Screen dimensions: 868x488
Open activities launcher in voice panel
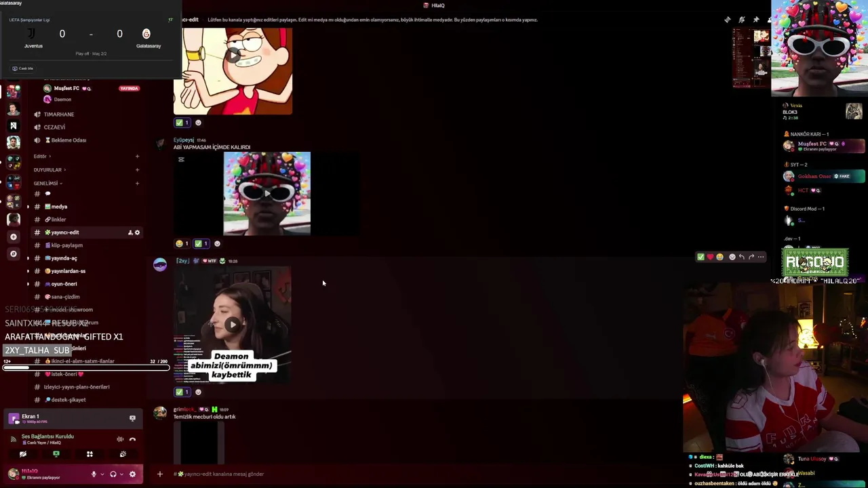[90, 454]
